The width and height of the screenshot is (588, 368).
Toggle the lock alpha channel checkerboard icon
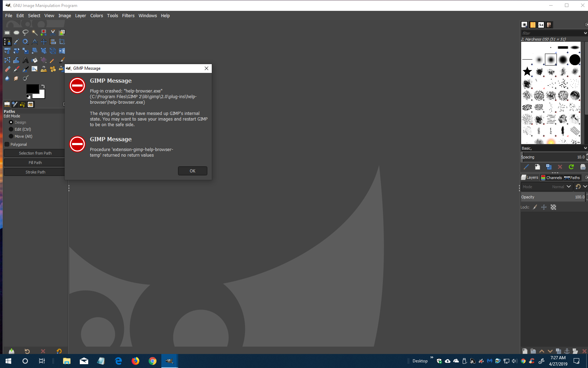[553, 207]
